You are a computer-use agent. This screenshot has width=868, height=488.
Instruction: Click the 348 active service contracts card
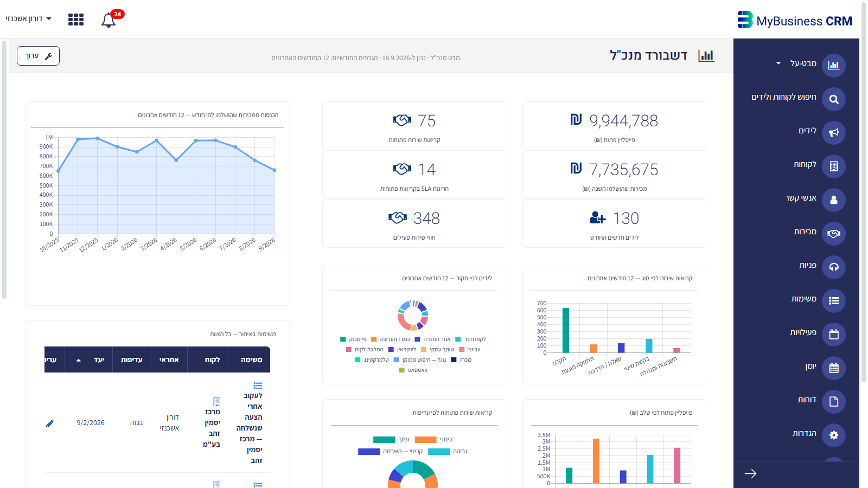click(414, 223)
